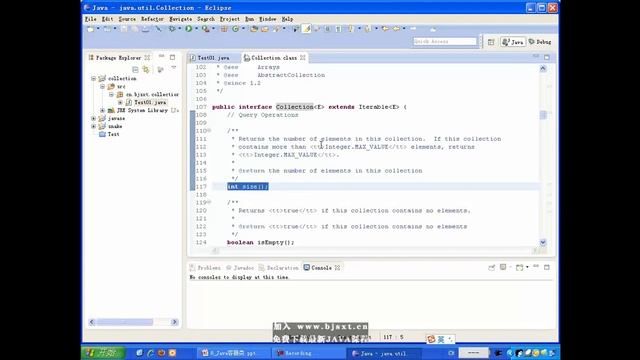Screen dimensions: 640x360
Task: Click the Print toolbar icon
Action: [145, 29]
